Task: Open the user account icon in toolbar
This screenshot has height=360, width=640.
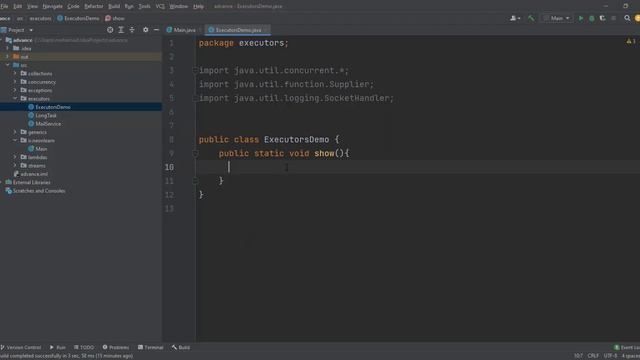Action: coord(515,18)
